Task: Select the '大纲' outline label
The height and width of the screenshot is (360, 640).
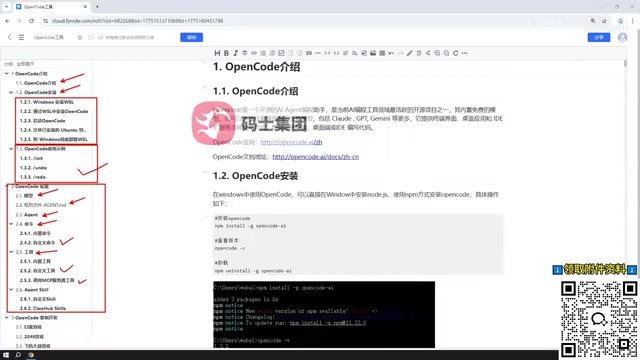Action: tap(9, 64)
